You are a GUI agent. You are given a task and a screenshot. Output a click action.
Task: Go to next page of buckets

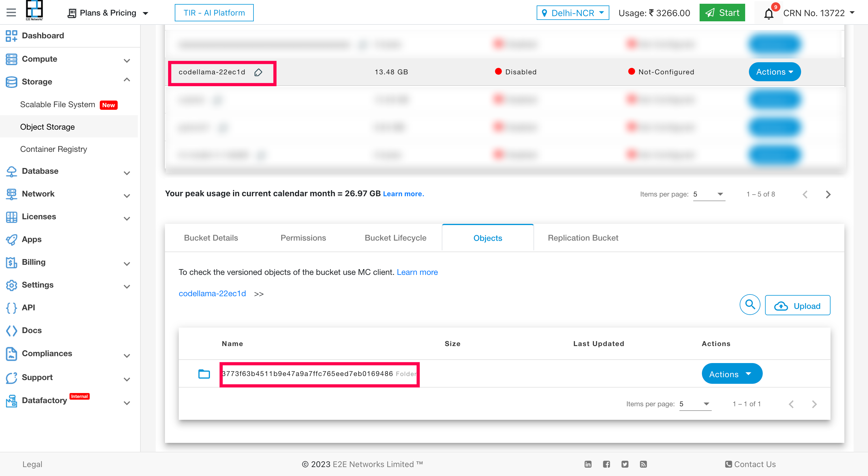tap(828, 194)
